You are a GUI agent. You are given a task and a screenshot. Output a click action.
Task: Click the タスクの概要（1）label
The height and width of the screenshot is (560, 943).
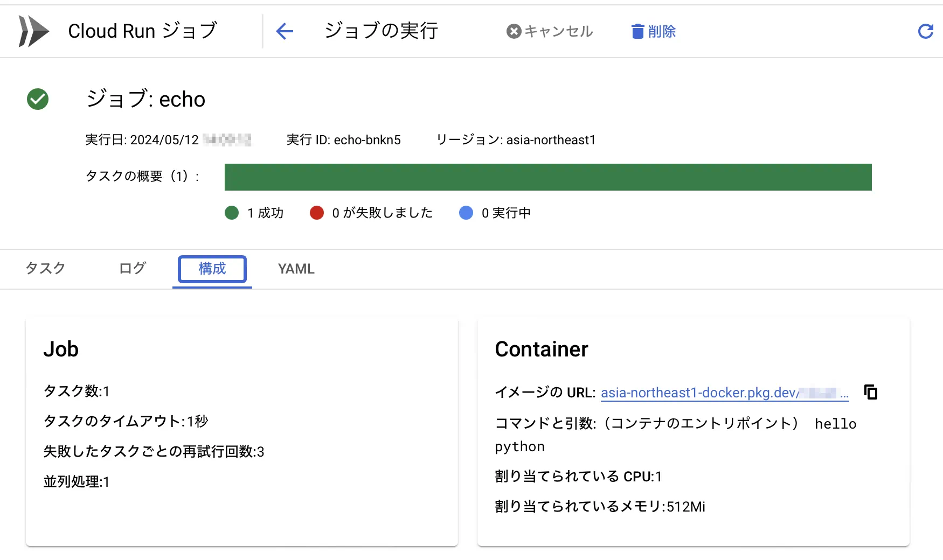point(142,176)
